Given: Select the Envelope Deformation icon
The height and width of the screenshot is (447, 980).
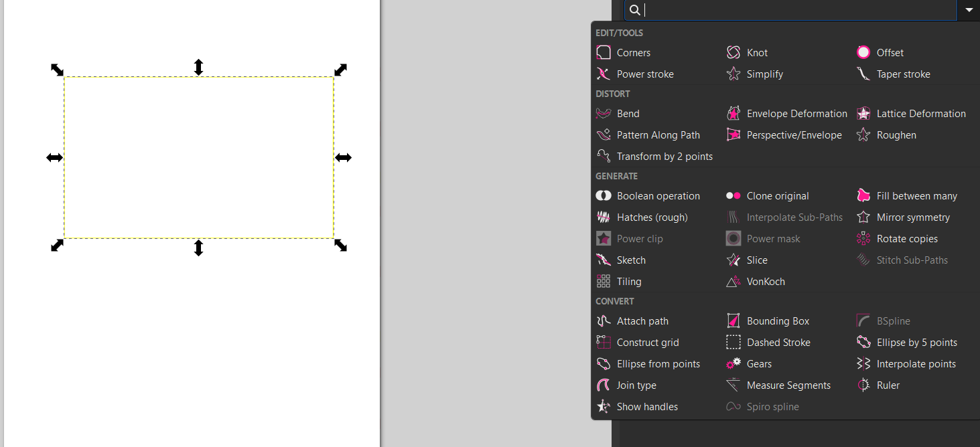Looking at the screenshot, I should coord(733,114).
